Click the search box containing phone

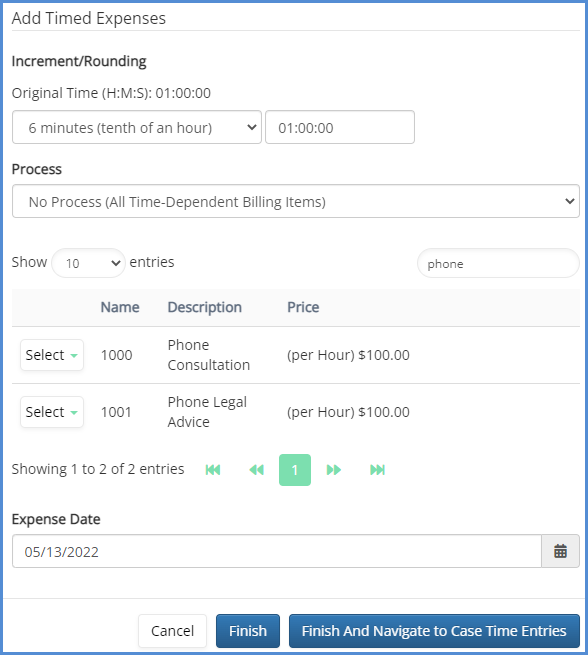pos(498,263)
